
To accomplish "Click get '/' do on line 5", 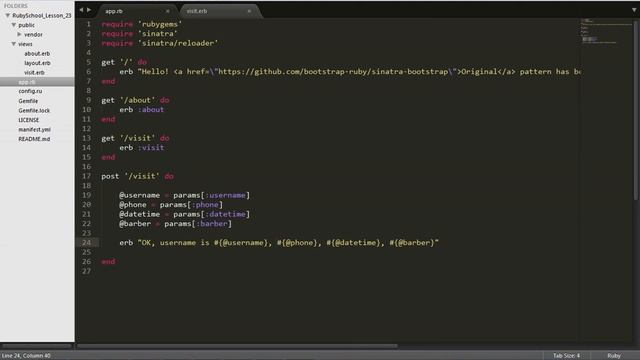I will pos(124,62).
